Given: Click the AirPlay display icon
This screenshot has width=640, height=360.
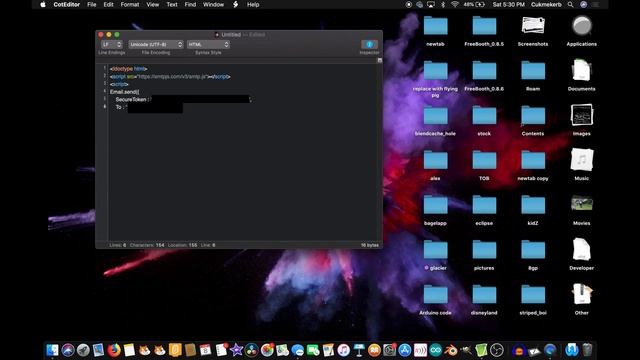Looking at the screenshot, I should coord(431,4).
